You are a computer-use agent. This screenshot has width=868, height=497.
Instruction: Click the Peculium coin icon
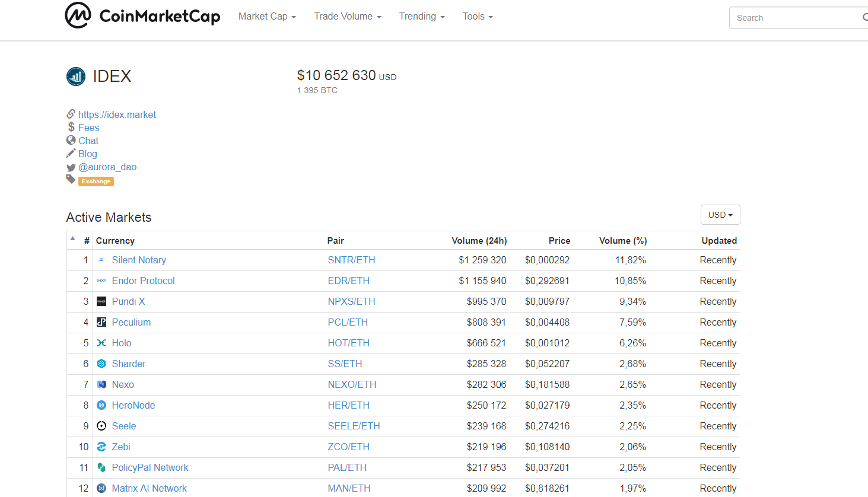[101, 322]
